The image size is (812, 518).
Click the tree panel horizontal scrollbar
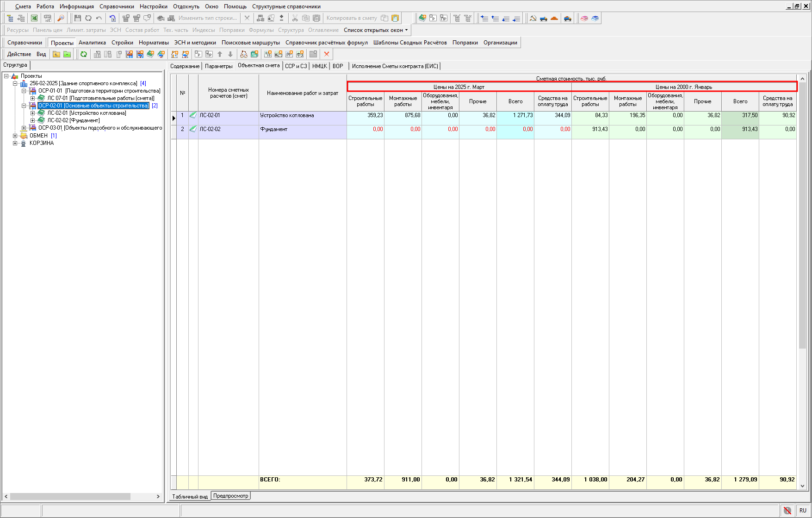[70, 496]
